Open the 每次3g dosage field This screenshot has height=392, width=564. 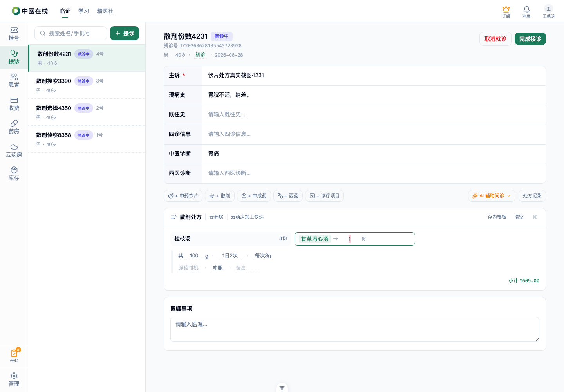click(x=263, y=256)
